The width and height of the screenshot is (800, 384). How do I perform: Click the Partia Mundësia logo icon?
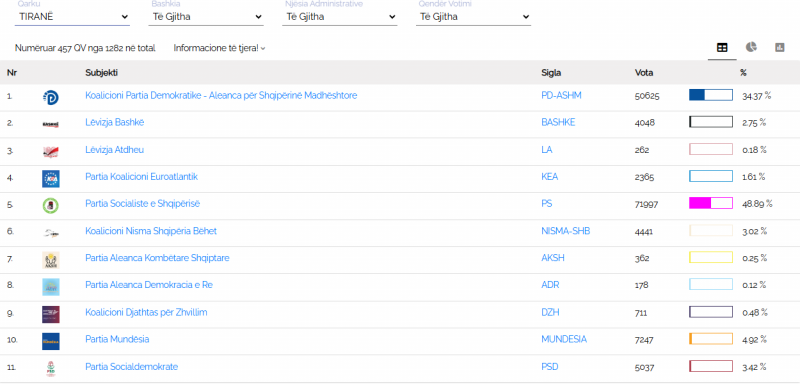51,341
